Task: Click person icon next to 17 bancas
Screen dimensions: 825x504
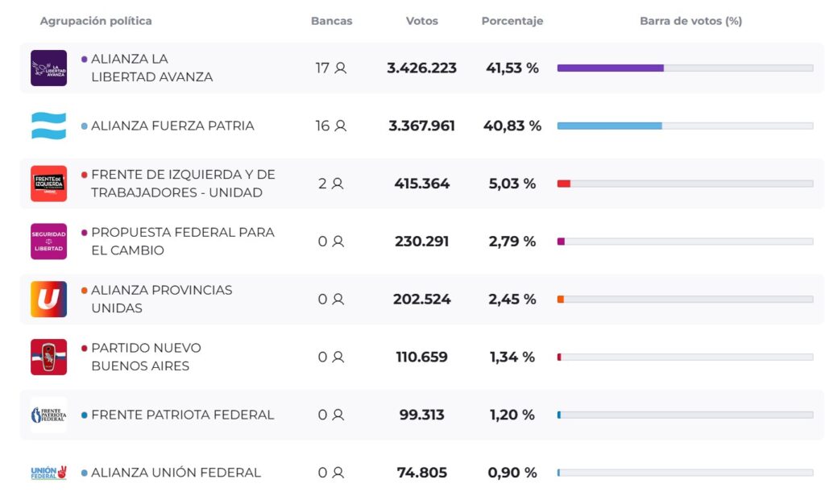Action: click(340, 68)
